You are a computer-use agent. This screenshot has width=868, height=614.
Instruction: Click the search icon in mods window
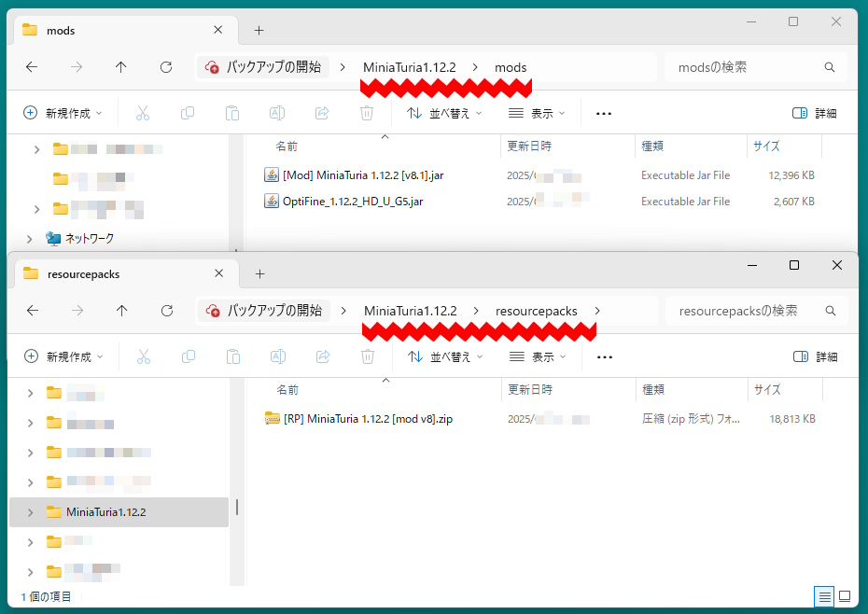point(829,67)
